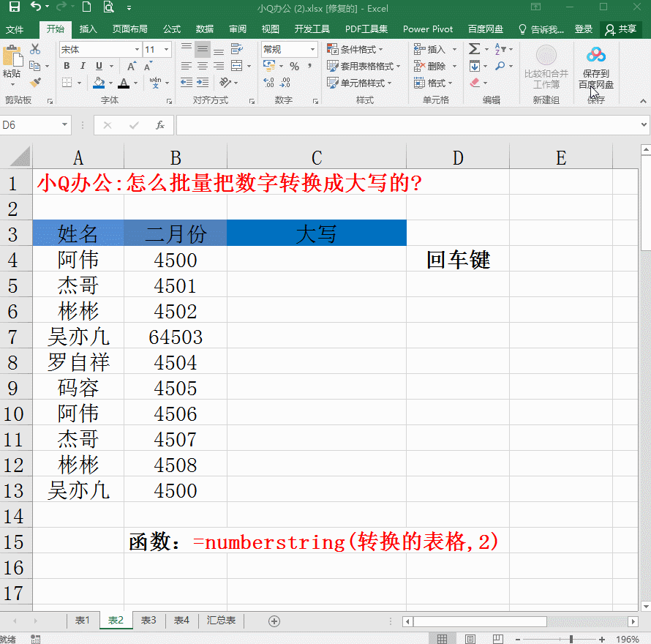Screen dimensions: 651x644
Task: Decrease indent
Action: (187, 83)
